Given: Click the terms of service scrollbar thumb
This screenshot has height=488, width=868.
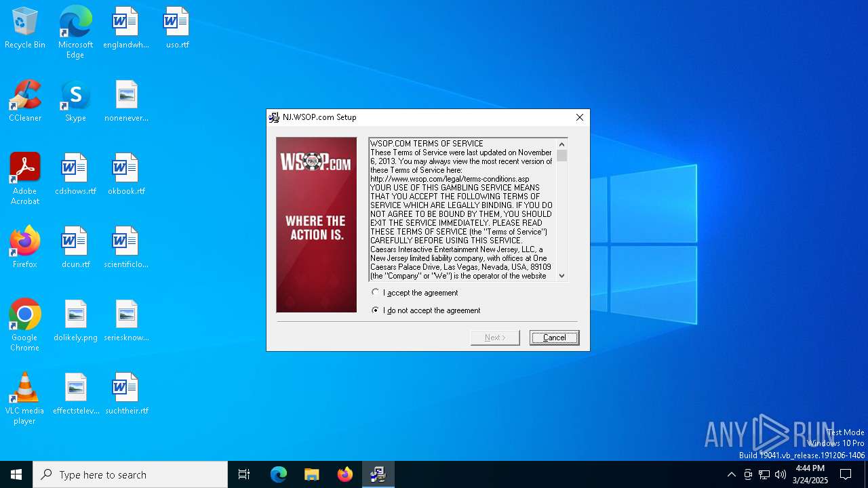Looking at the screenshot, I should tap(561, 155).
